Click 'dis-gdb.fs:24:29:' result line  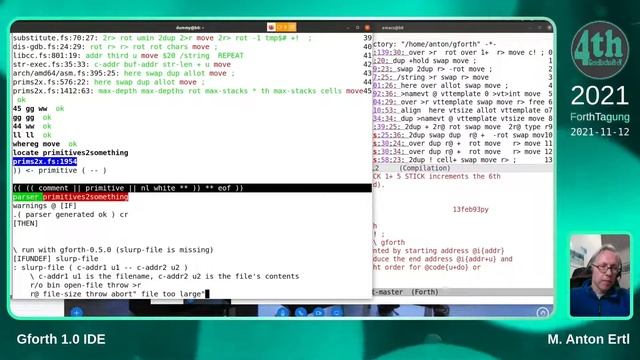tap(115, 47)
